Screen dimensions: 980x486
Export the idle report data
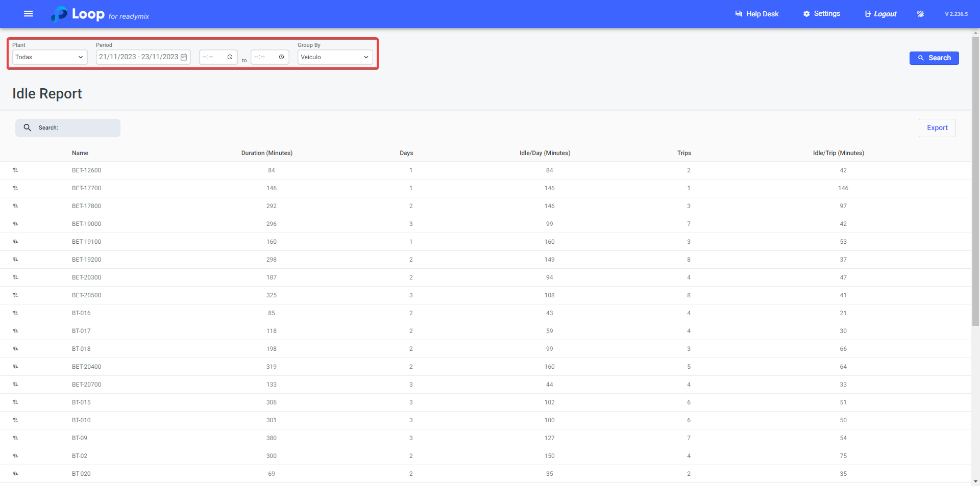(937, 128)
